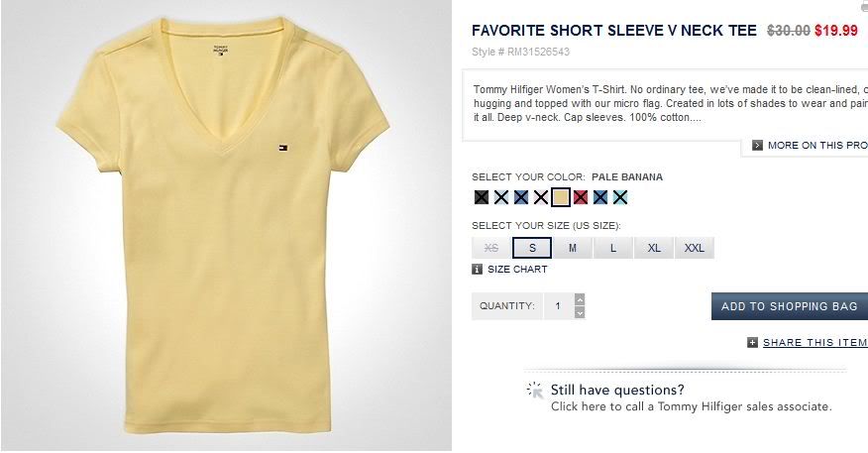868x453 pixels.
Task: Pick size XXL
Action: [x=695, y=248]
